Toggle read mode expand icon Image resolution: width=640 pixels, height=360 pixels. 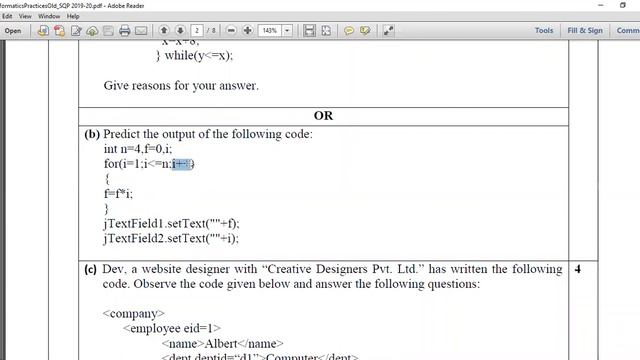(388, 31)
